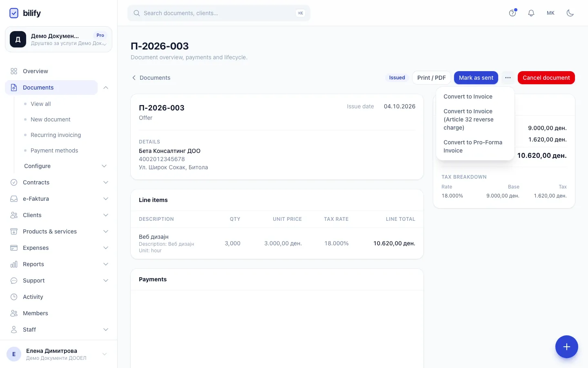Click the Contracts check icon
The image size is (588, 368).
click(x=14, y=182)
